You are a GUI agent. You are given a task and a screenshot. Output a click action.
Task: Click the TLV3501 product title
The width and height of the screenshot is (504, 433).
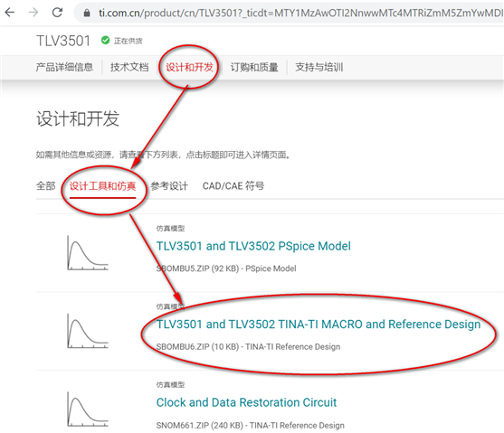point(63,41)
